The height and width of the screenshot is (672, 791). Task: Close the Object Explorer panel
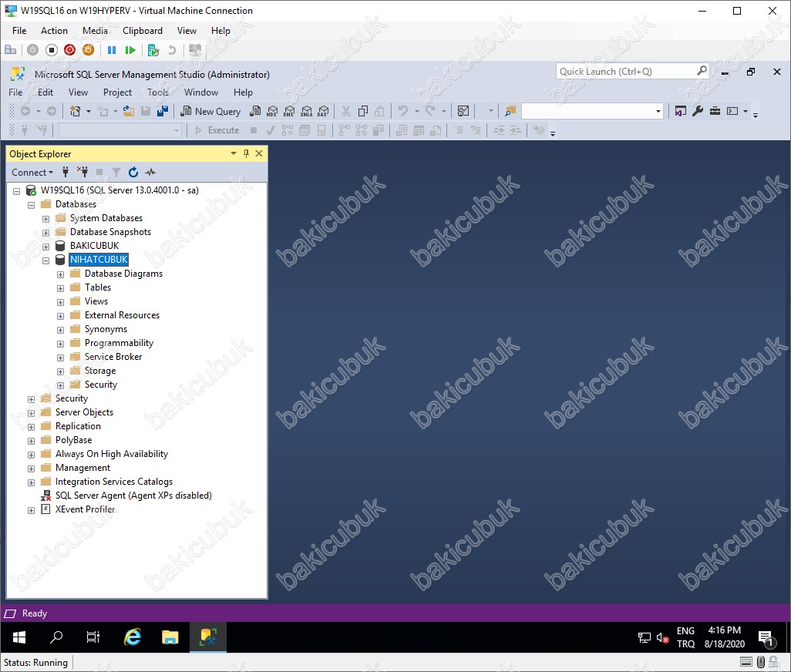pos(259,154)
